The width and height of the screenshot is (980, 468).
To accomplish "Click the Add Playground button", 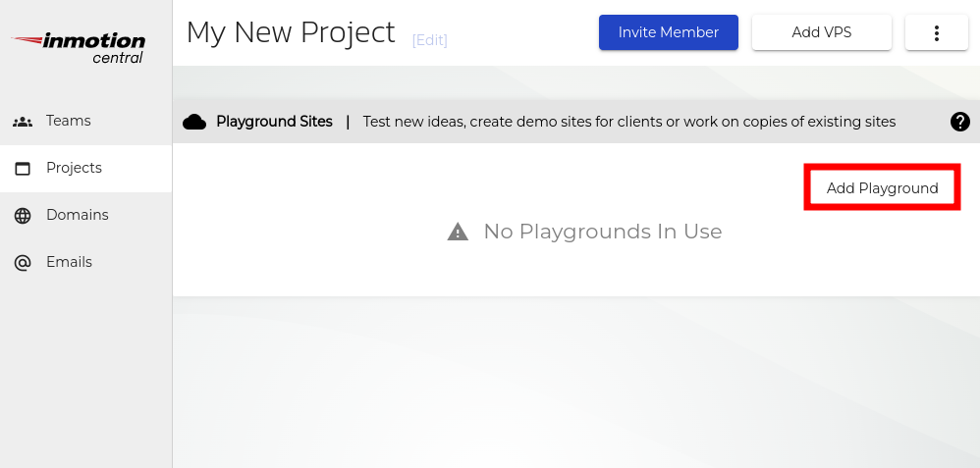I will 882,187.
